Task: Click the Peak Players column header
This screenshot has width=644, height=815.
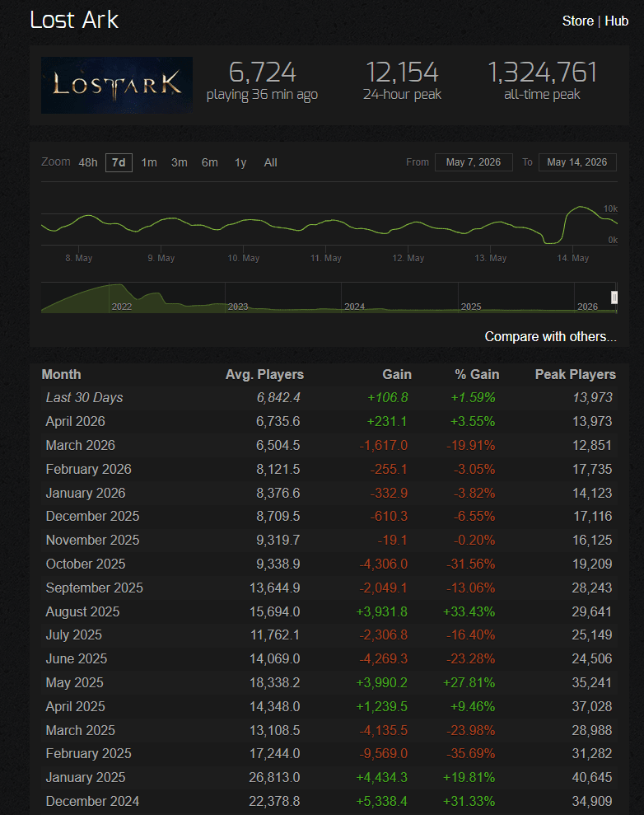Action: (576, 375)
